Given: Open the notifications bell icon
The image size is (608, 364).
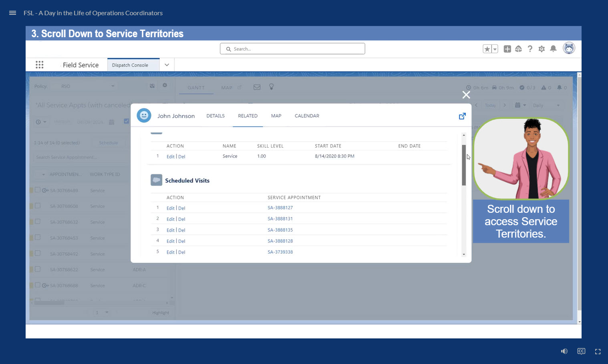Looking at the screenshot, I should [x=553, y=48].
